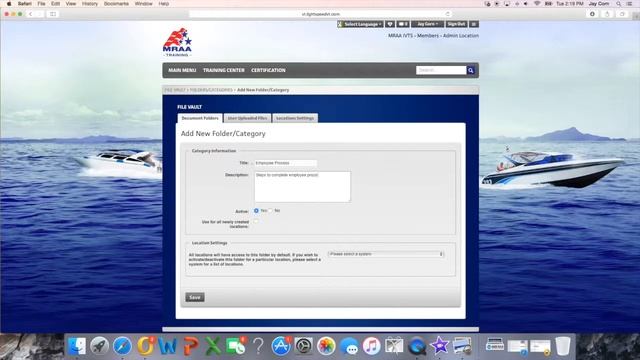Open QuickTime Player from the dock
This screenshot has height=360, width=640.
417,346
